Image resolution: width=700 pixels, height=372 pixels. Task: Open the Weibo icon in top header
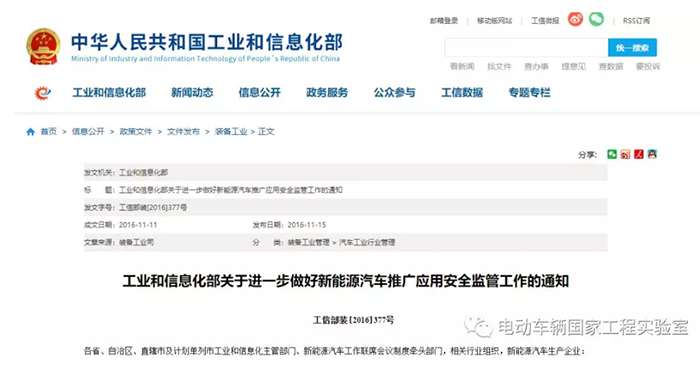(575, 19)
